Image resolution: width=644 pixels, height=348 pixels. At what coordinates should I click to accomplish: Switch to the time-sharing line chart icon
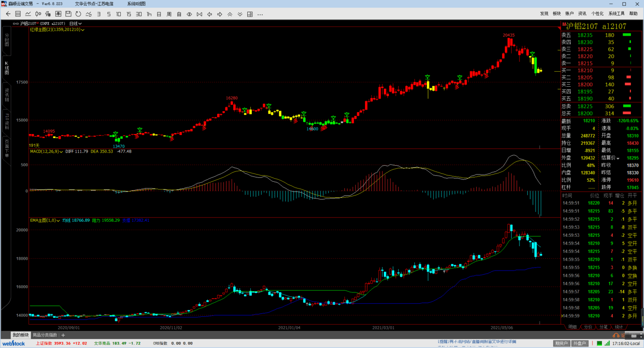tap(28, 14)
